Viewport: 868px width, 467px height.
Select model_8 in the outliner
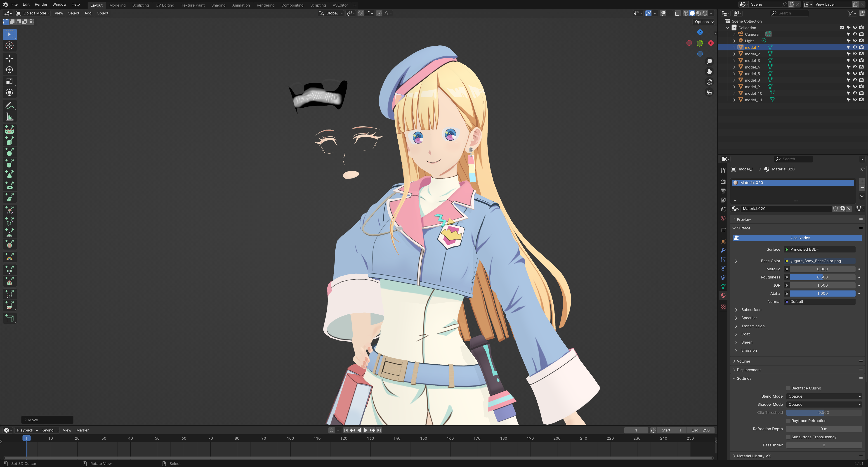pos(752,80)
